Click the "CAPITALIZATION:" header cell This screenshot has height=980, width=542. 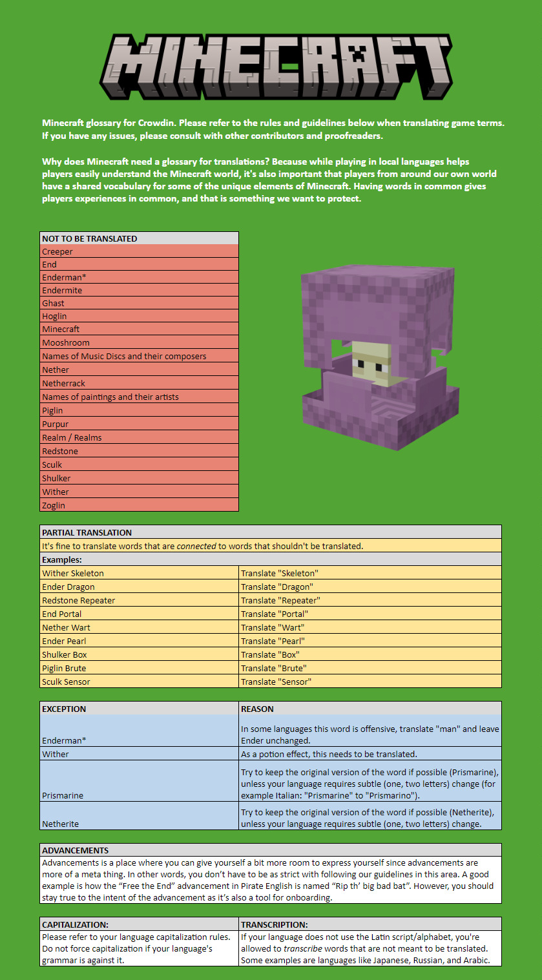tap(140, 924)
